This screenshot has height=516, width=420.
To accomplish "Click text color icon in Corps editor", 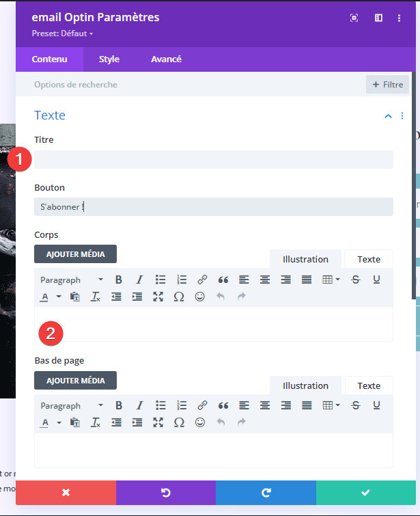I will [44, 297].
